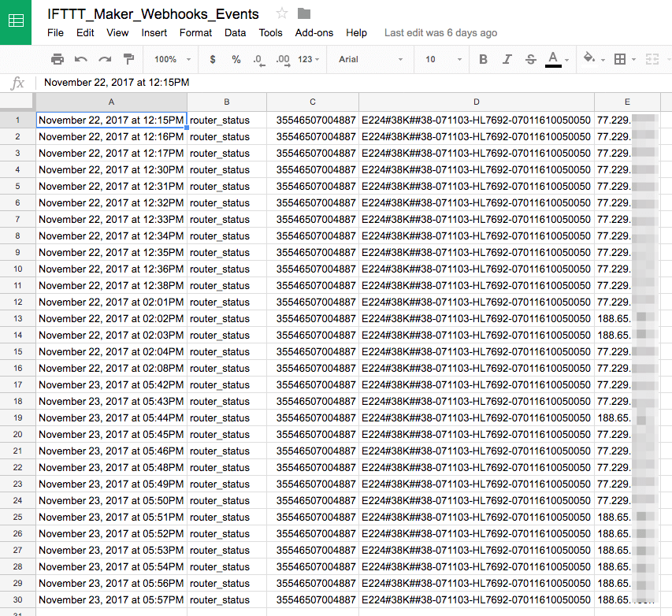
Task: Select column A header
Action: [x=111, y=102]
